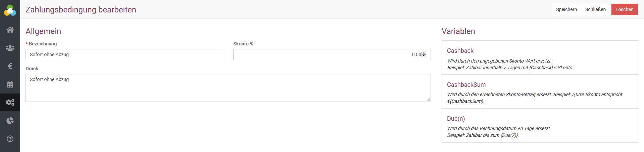Select the CashbackSum variable heading
Screen dimensions: 644x152
click(466, 85)
